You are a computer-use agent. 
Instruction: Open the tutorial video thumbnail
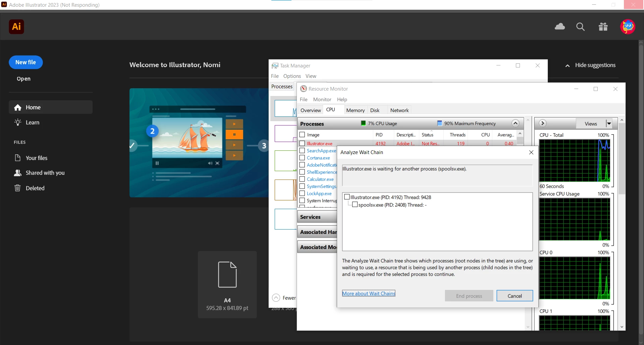(199, 143)
